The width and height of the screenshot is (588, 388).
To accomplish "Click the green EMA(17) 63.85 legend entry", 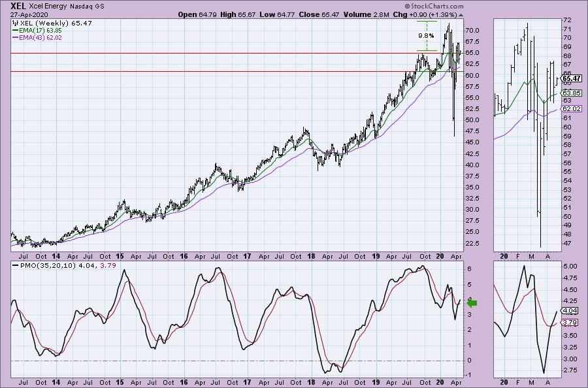I will coord(37,30).
